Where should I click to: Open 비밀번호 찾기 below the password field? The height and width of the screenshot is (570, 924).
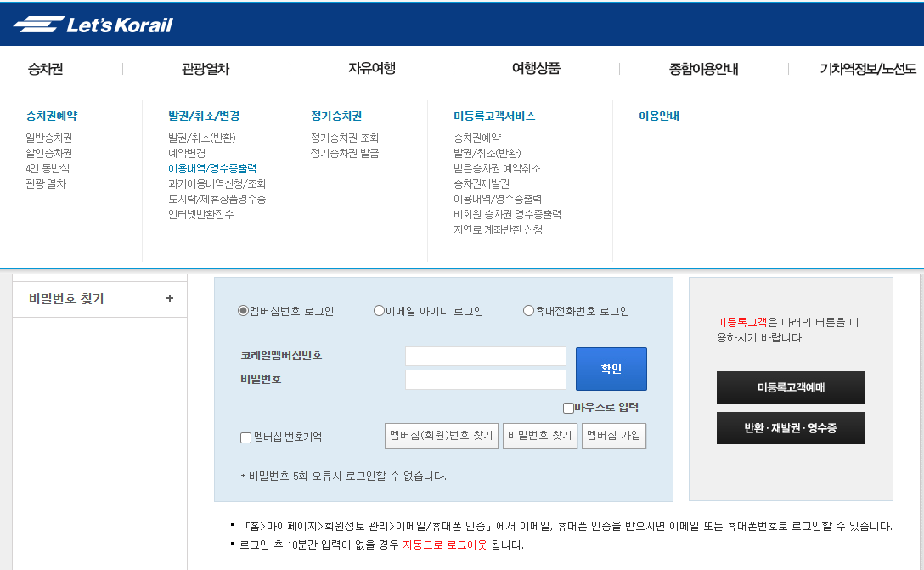click(539, 435)
